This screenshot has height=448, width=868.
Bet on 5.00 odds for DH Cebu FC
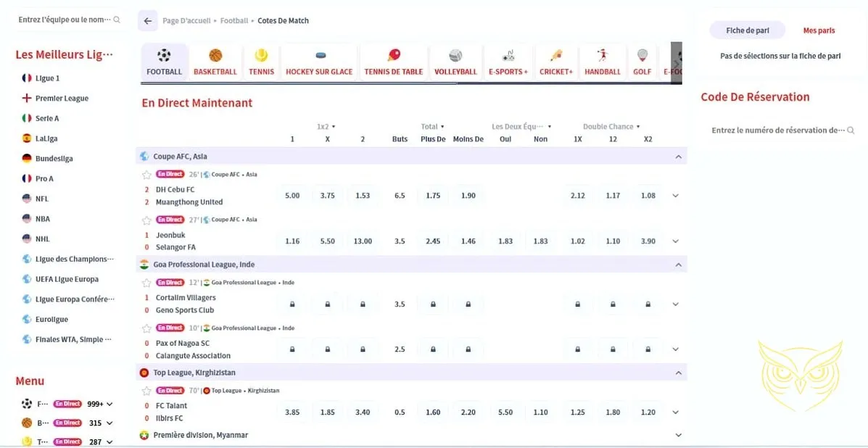coord(292,196)
